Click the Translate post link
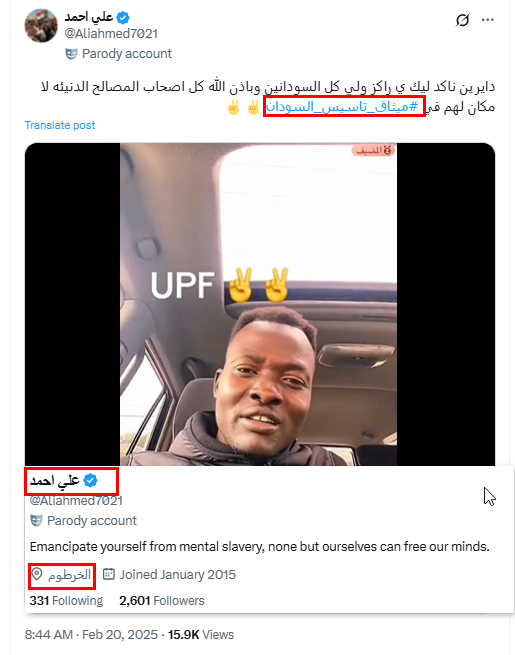The width and height of the screenshot is (515, 655). coord(60,125)
